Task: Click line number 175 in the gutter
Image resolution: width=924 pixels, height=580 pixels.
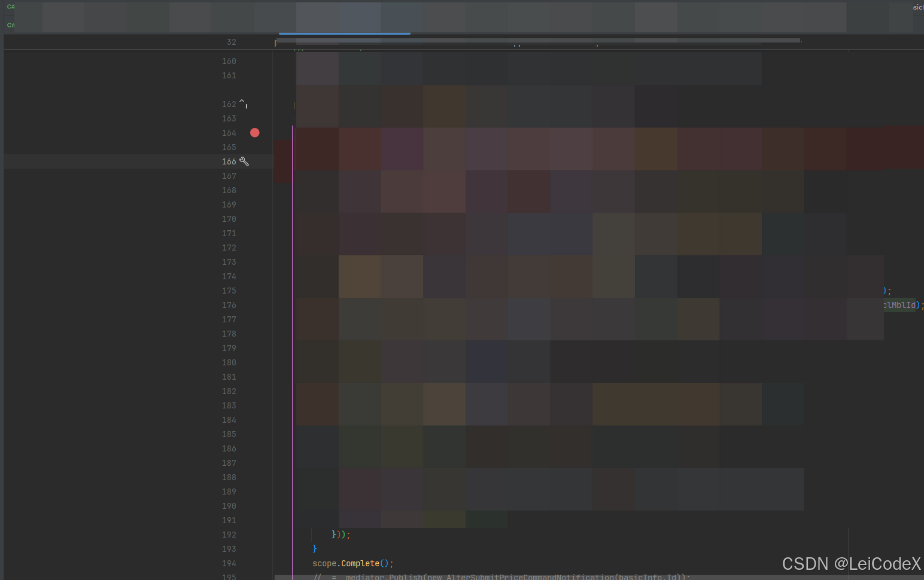Action: (229, 291)
